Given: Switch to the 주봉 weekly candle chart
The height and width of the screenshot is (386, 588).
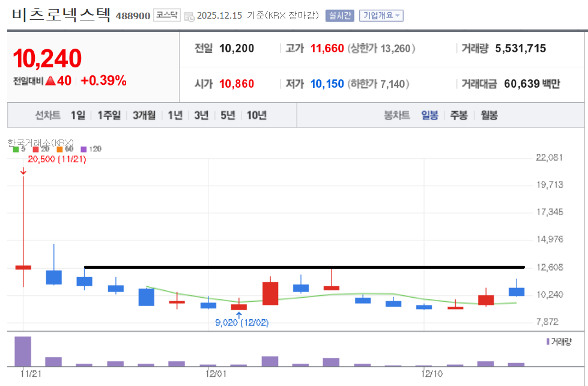Looking at the screenshot, I should (459, 115).
